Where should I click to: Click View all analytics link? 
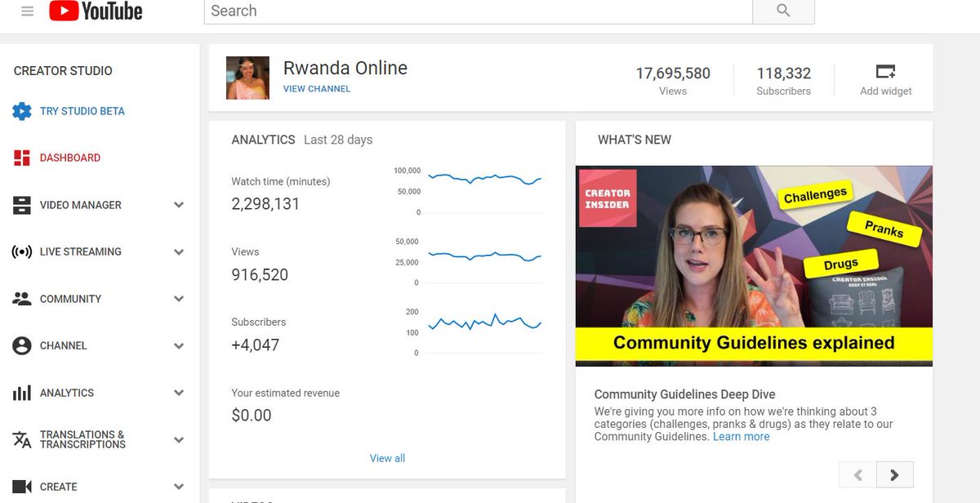click(387, 458)
